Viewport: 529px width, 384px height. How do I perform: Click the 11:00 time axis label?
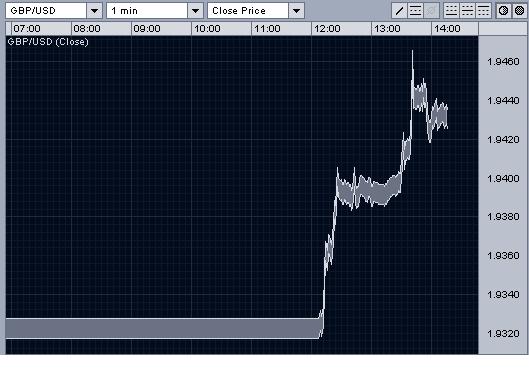pyautogui.click(x=267, y=29)
